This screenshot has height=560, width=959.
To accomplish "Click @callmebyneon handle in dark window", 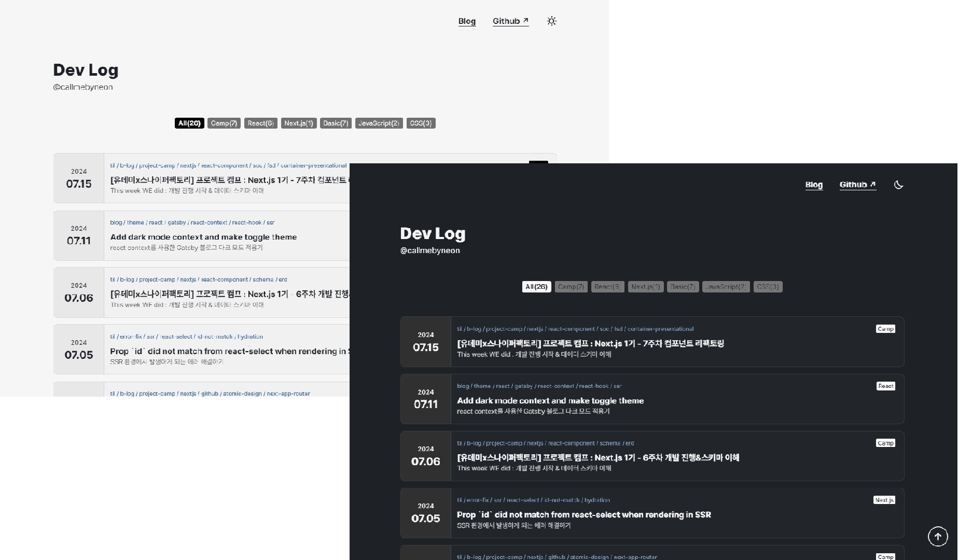I will click(x=430, y=250).
